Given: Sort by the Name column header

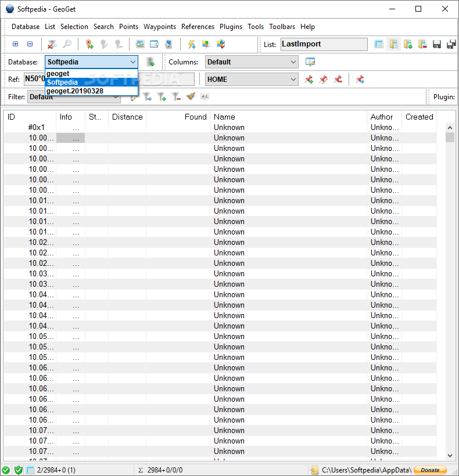Looking at the screenshot, I should click(x=288, y=117).
